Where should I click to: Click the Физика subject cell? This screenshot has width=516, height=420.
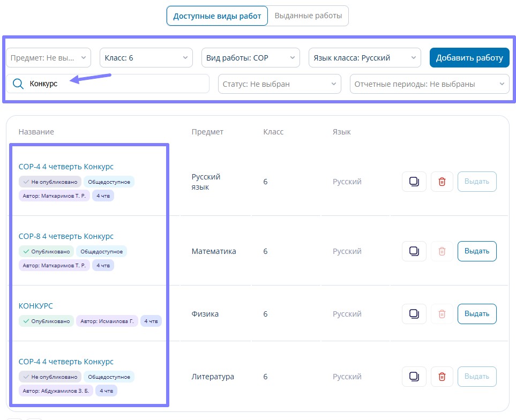(x=205, y=314)
